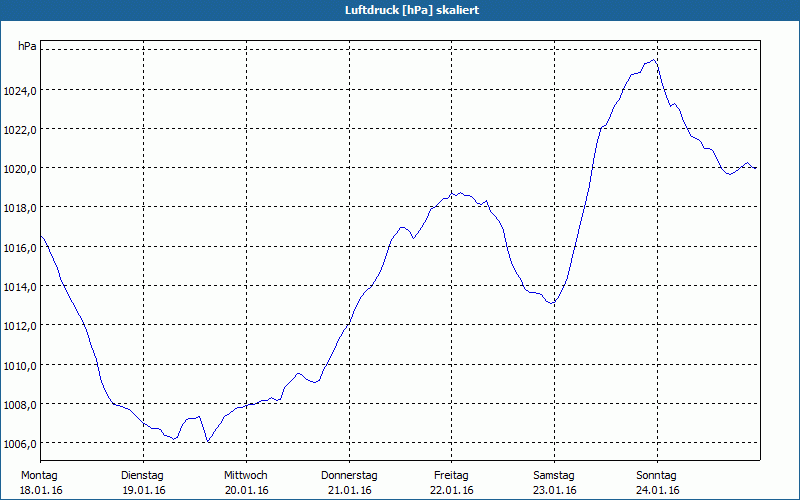
Task: Select the 1016,0 axis label
Action: pos(20,248)
